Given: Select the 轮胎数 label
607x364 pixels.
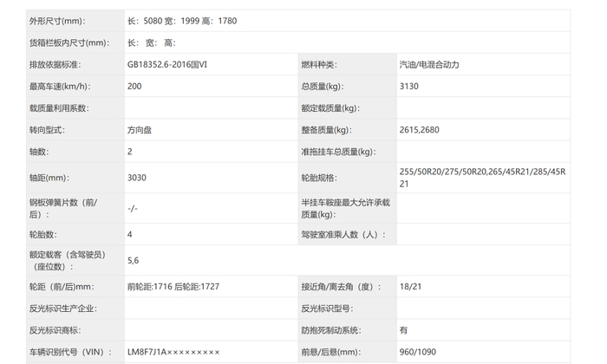Looking at the screenshot, I should (42, 234).
